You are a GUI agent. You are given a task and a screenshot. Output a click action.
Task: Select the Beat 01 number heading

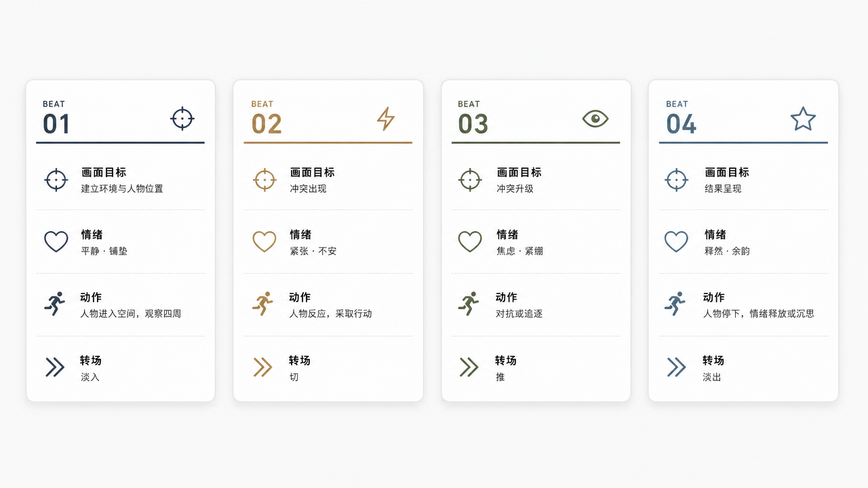coord(56,124)
